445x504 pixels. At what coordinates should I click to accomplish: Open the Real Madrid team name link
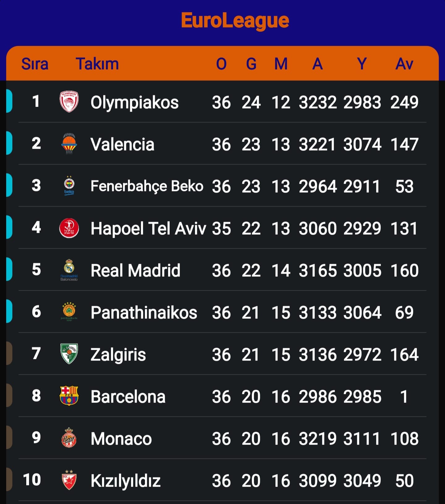coord(135,271)
